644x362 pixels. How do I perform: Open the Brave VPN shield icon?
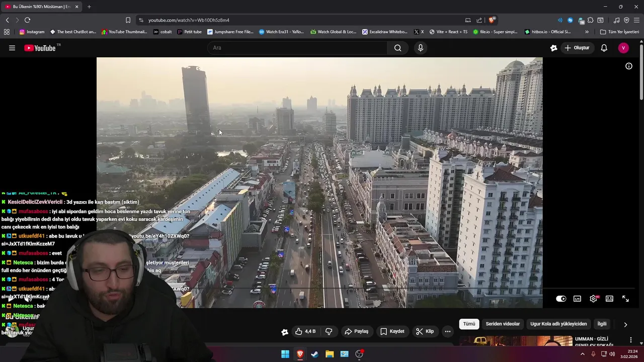(x=626, y=20)
